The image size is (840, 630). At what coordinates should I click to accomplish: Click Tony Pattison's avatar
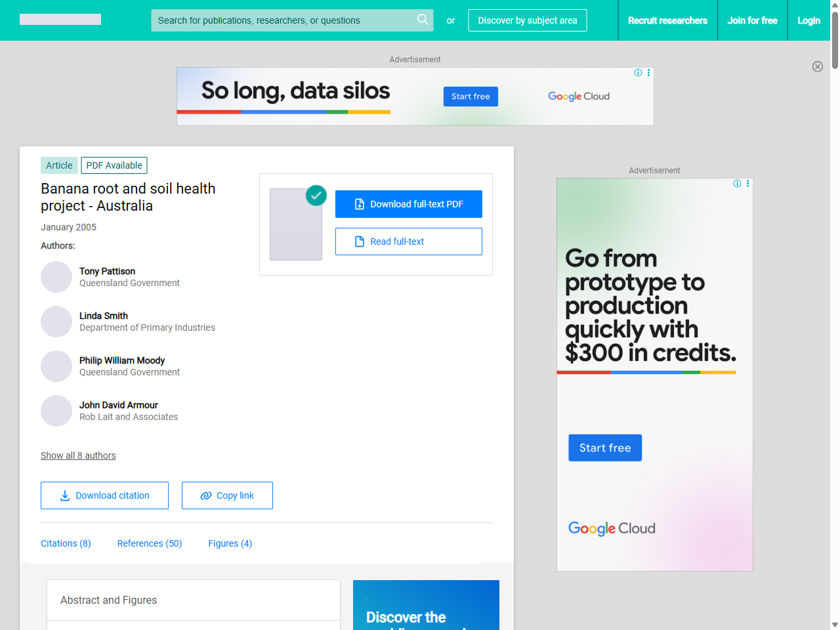(x=56, y=277)
